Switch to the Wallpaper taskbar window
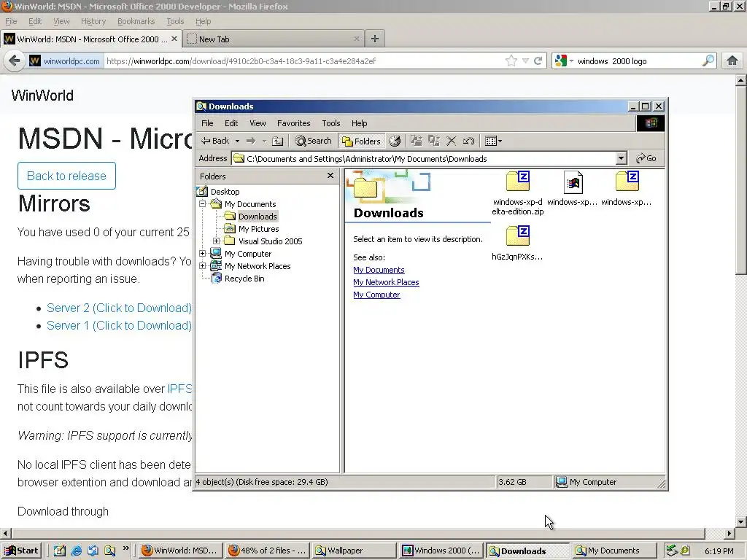 tap(354, 551)
